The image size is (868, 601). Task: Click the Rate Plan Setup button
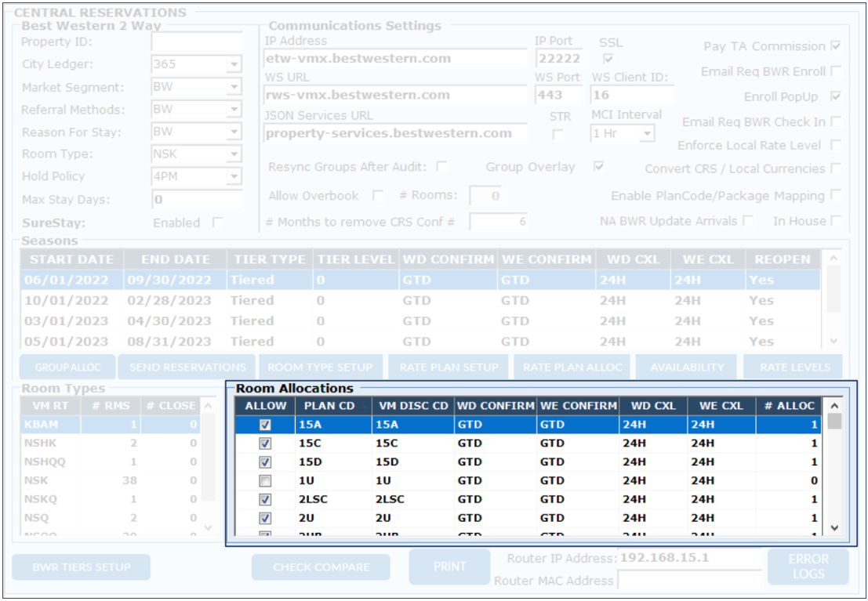(449, 367)
